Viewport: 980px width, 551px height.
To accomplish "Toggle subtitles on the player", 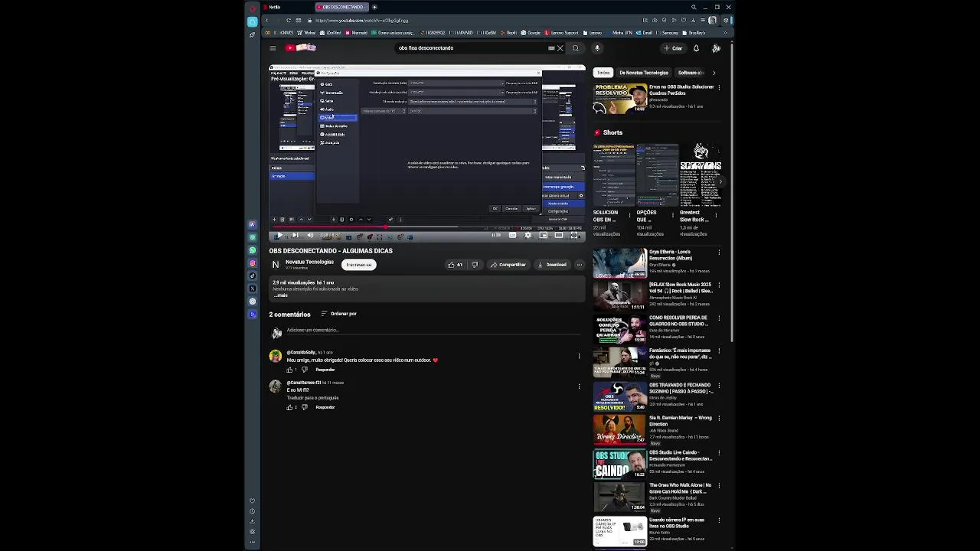I will tap(512, 236).
